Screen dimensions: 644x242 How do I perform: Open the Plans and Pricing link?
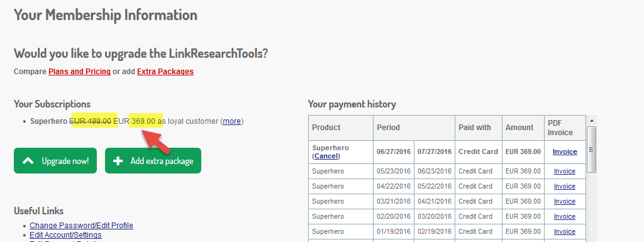point(79,72)
